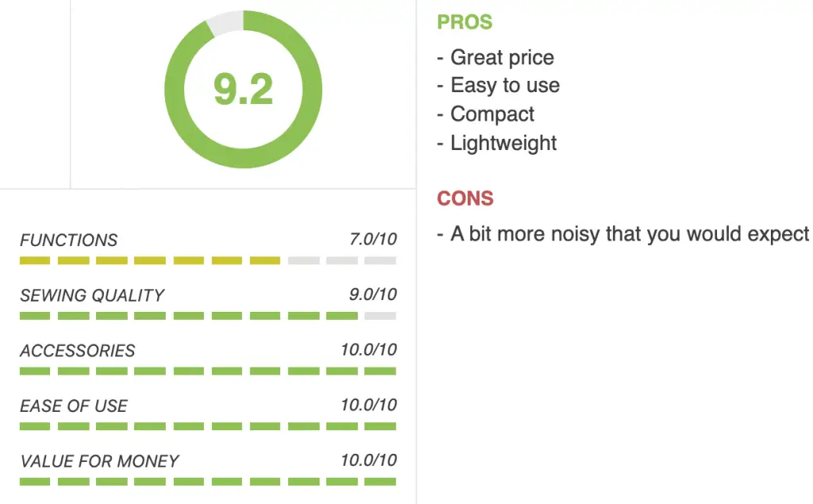Click the VALUE FOR MONEY label
The width and height of the screenshot is (813, 504).
(99, 461)
